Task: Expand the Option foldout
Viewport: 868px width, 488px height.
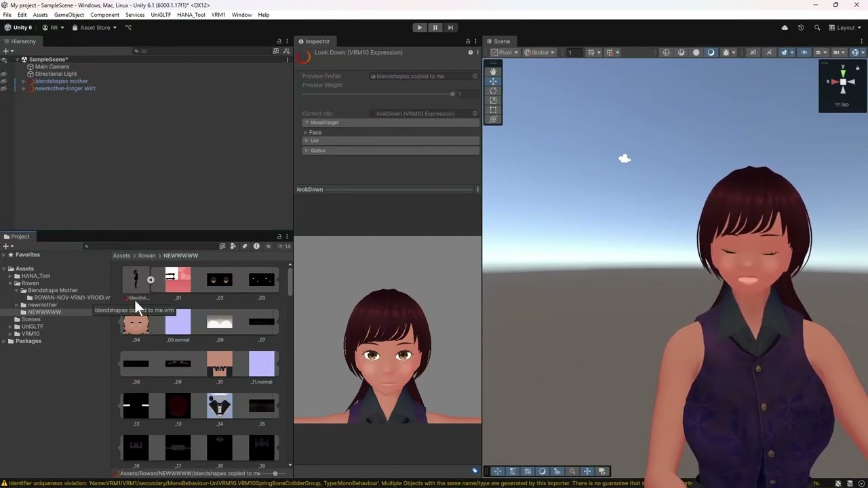Action: pos(307,150)
